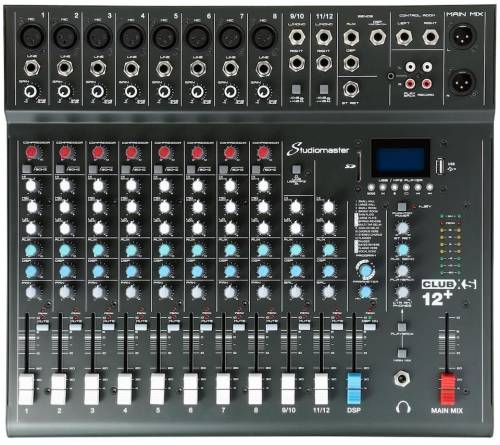The height and width of the screenshot is (445, 500).
Task: Click the channel 2 gain knob
Action: pos(64,91)
